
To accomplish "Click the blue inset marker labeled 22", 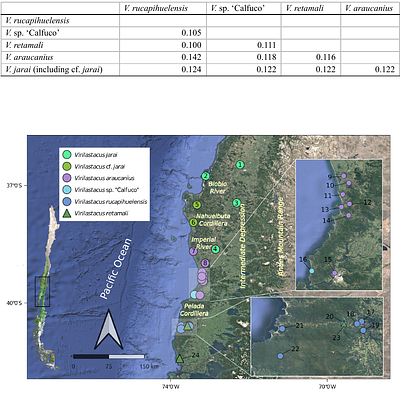I will [x=280, y=356].
